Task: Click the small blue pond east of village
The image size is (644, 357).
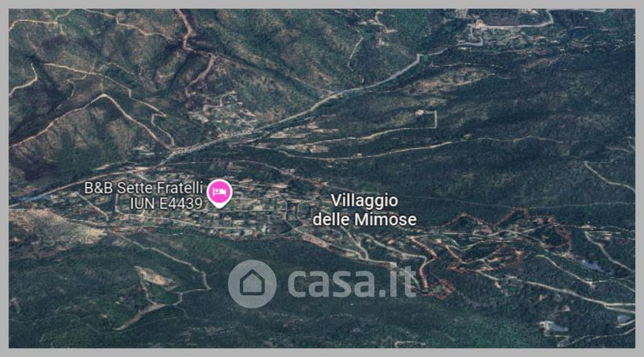Action: pyautogui.click(x=592, y=266)
